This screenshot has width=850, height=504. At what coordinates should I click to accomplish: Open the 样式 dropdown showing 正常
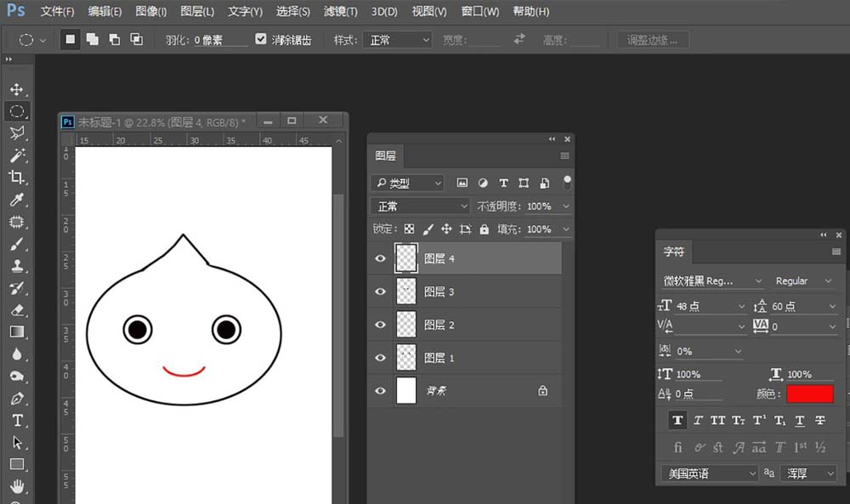pyautogui.click(x=397, y=40)
